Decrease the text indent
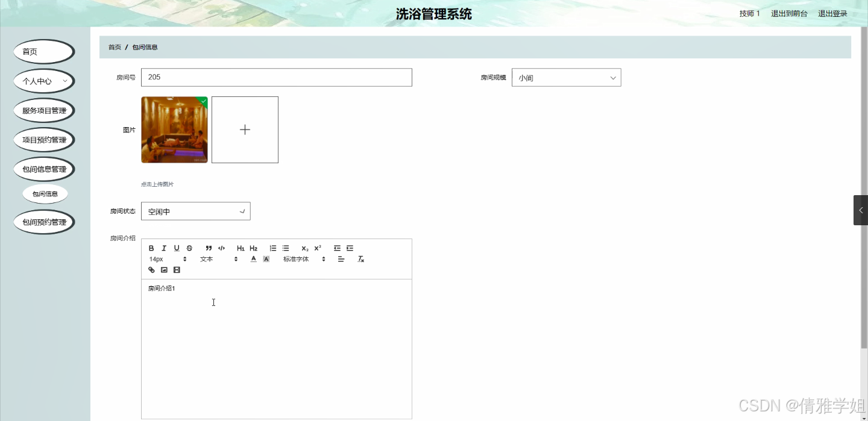Screen dimensions: 868x421 tap(337, 248)
